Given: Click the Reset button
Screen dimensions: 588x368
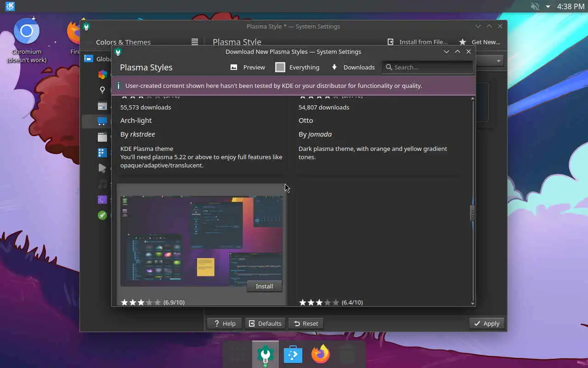Looking at the screenshot, I should tap(306, 323).
